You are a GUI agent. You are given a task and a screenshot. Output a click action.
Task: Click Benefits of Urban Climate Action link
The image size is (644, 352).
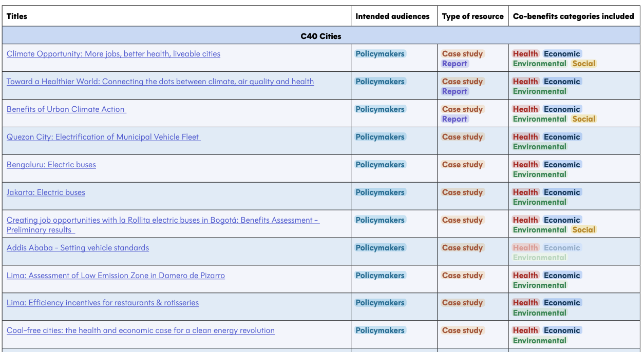[x=66, y=109]
